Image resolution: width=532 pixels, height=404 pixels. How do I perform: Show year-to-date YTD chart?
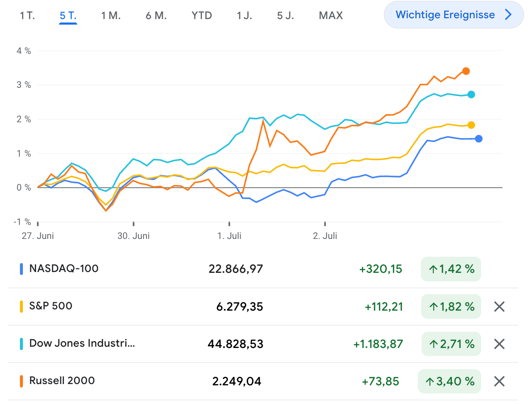202,16
